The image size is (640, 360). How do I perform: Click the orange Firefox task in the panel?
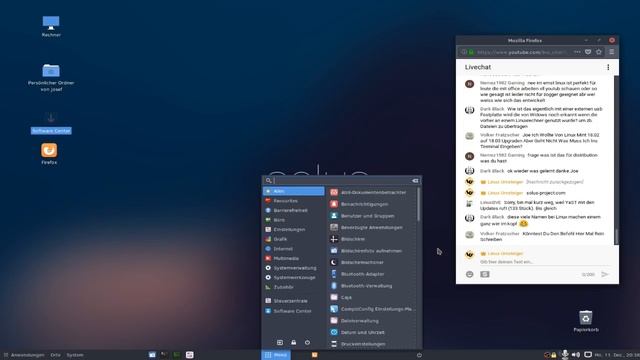click(x=314, y=355)
